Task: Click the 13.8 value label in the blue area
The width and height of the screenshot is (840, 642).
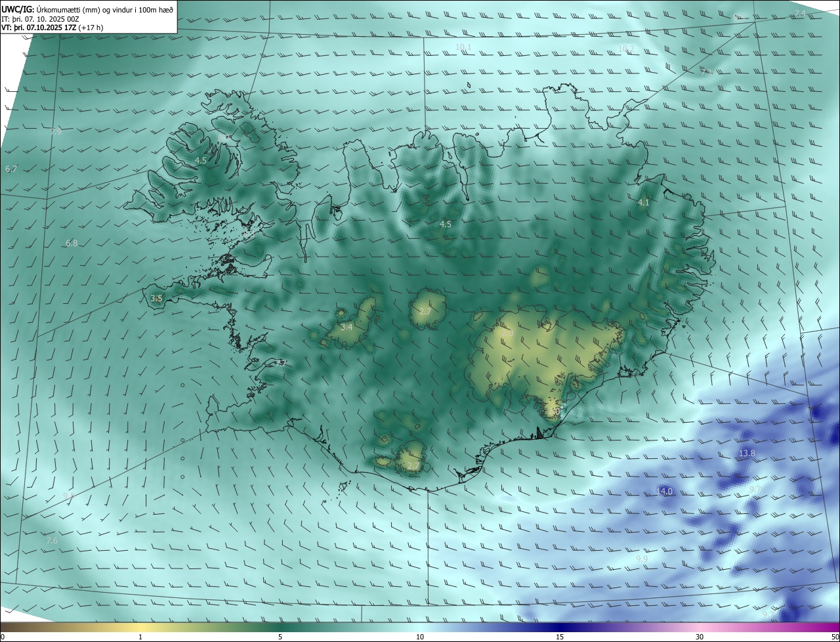Action: tap(747, 454)
